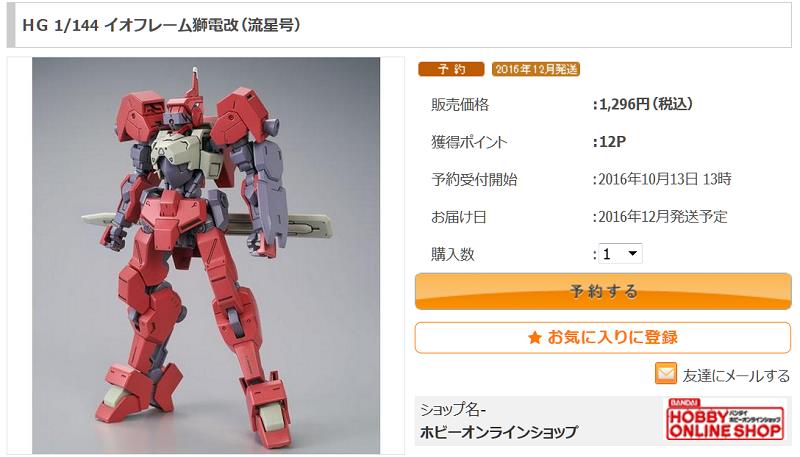Click the star icon in favorites button
800x457 pixels.
point(535,338)
